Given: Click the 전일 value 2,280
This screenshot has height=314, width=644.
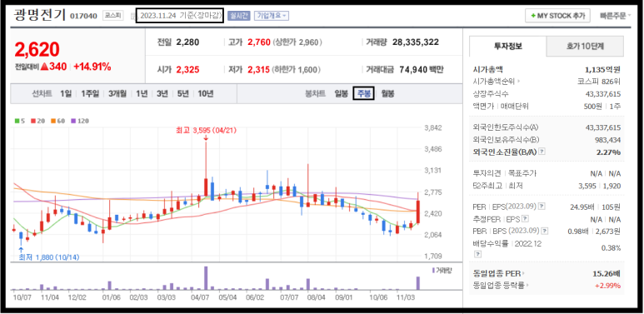Looking at the screenshot, I should pyautogui.click(x=187, y=42).
